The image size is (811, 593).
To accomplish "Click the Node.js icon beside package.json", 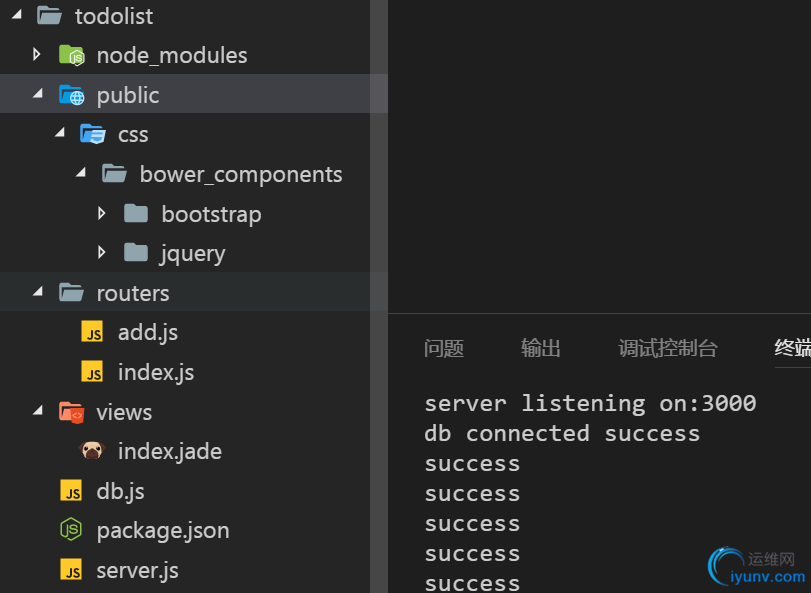I will click(x=71, y=530).
